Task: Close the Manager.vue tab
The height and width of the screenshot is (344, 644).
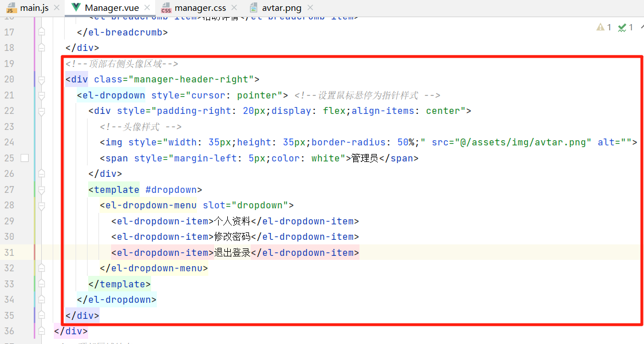Action: coord(147,8)
